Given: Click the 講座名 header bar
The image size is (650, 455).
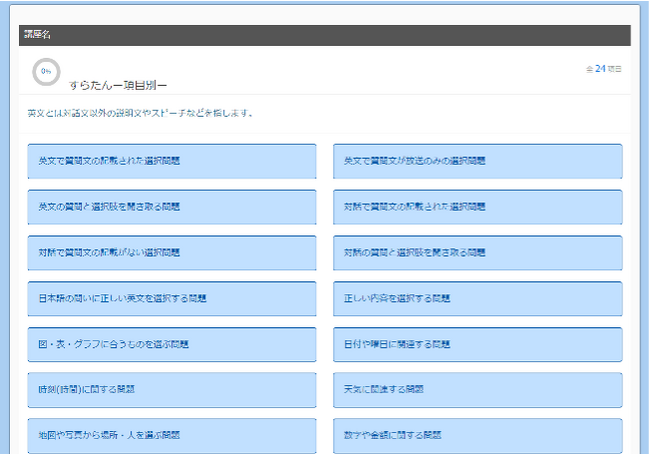Looking at the screenshot, I should (x=324, y=35).
